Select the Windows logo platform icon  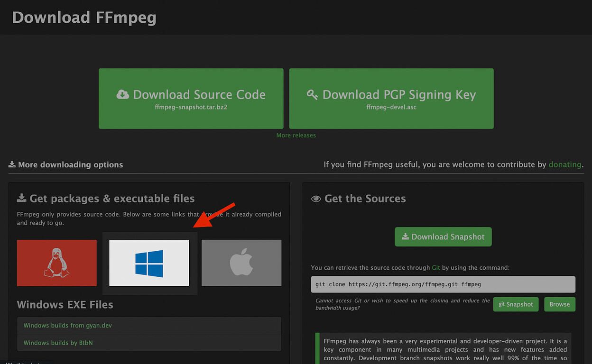[x=149, y=263]
